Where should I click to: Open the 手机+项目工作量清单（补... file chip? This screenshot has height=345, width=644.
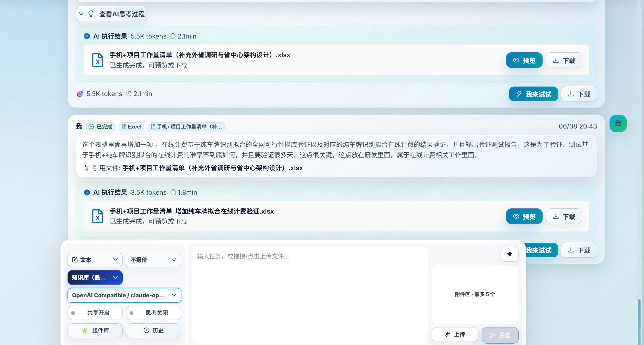(186, 127)
